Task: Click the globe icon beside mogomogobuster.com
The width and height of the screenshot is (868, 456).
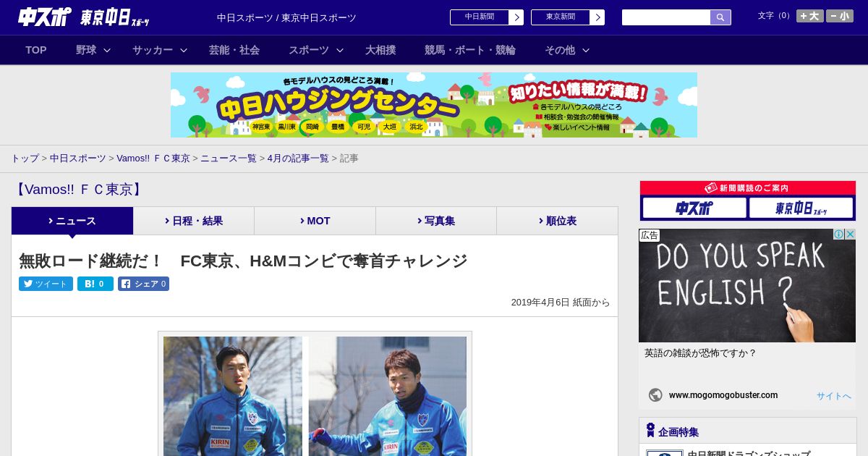Action: (655, 395)
